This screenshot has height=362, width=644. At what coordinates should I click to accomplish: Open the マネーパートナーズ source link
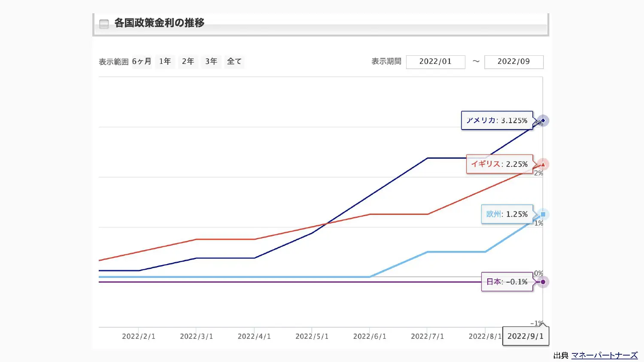(605, 355)
